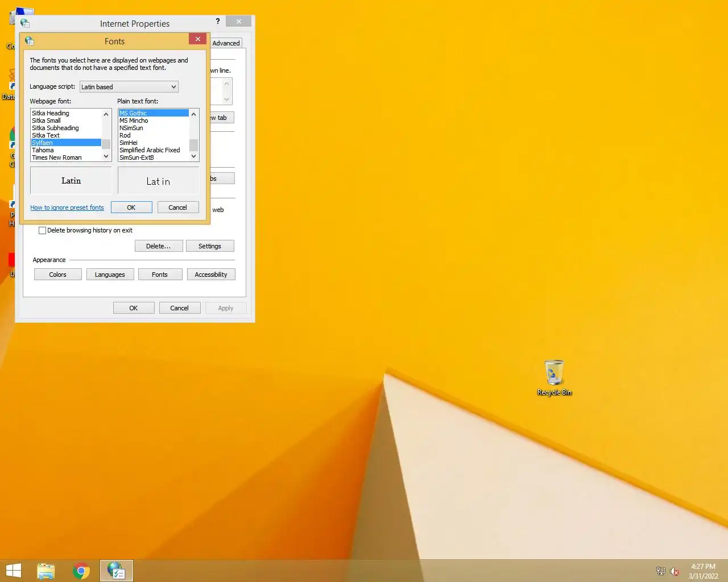Image resolution: width=728 pixels, height=582 pixels.
Task: Click the Webpage font scrollbar thumb
Action: coord(106,144)
